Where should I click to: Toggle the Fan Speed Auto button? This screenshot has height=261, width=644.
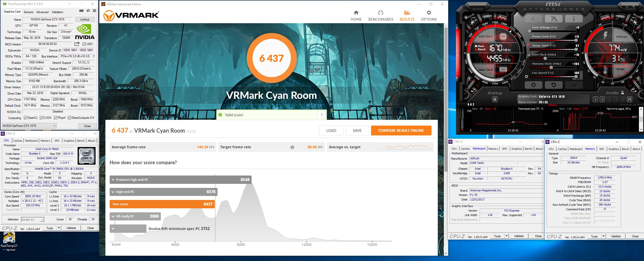578,79
